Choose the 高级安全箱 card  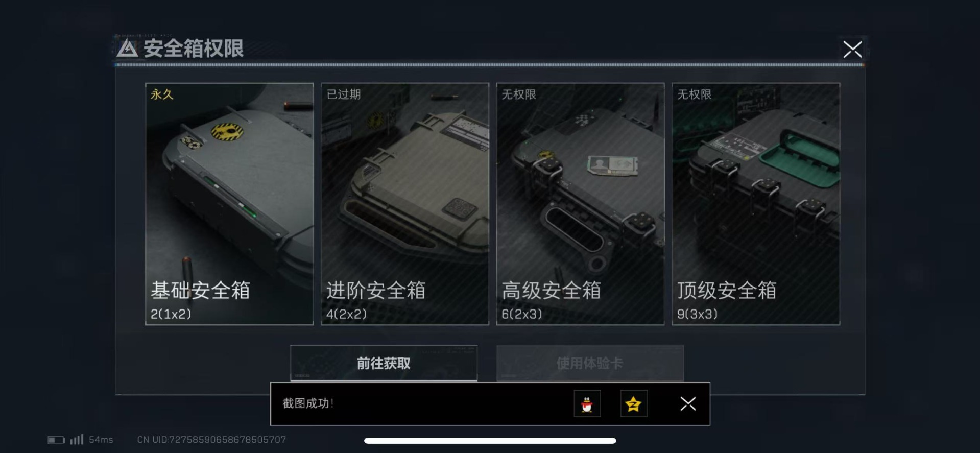click(580, 204)
